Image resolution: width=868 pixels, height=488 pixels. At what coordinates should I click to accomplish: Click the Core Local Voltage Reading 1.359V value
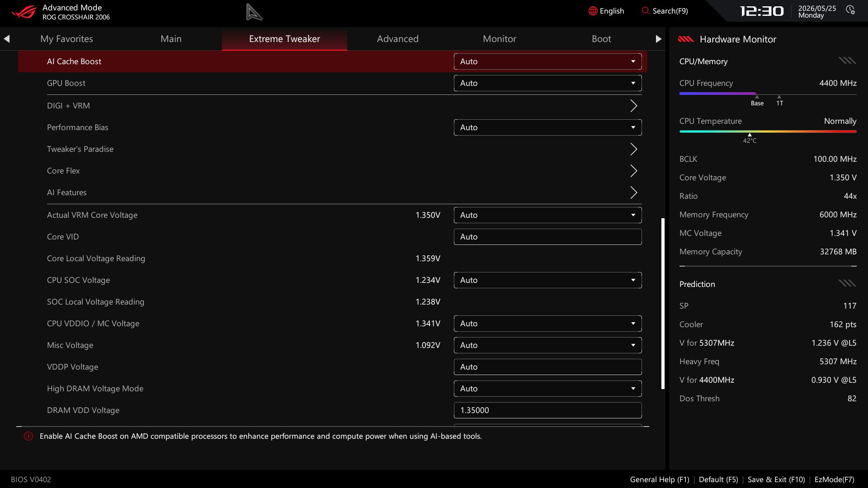click(428, 258)
